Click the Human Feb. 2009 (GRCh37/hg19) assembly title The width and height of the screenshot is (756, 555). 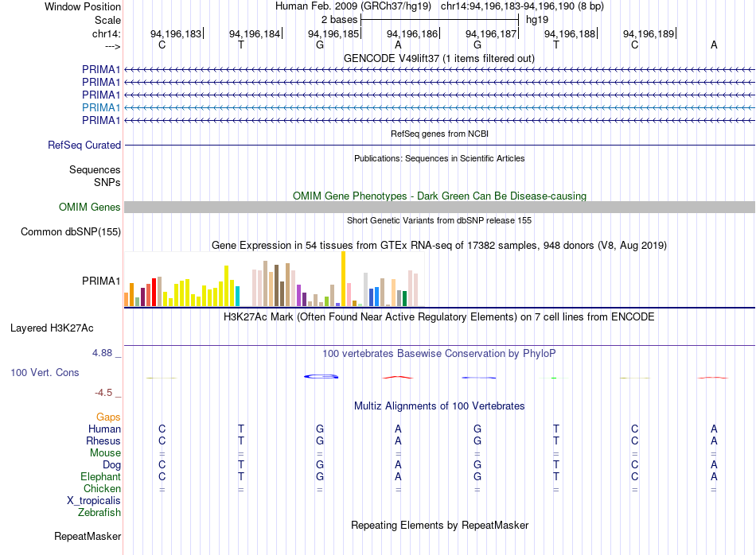353,6
